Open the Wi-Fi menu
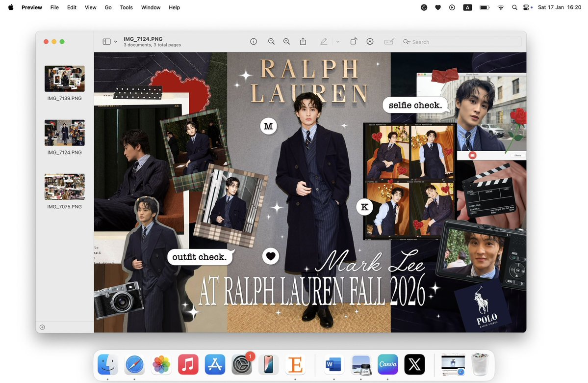Screen dimensions: 588x383 point(501,7)
